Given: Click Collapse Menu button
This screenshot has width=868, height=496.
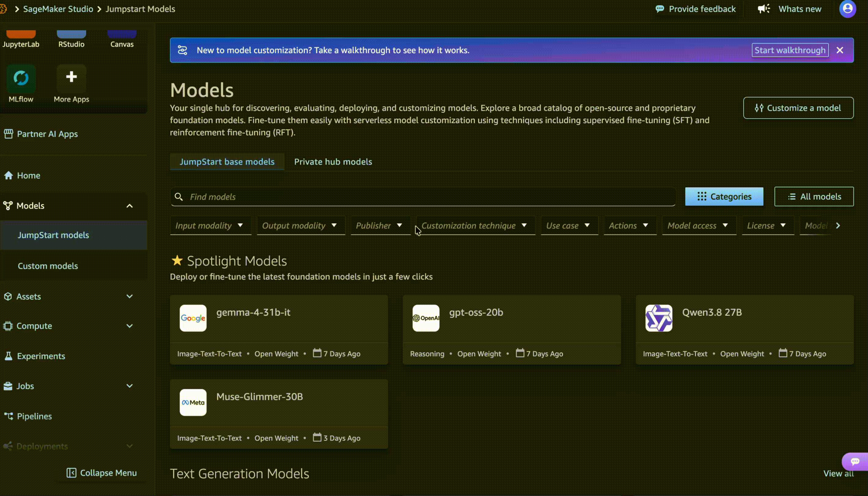Looking at the screenshot, I should pyautogui.click(x=101, y=473).
